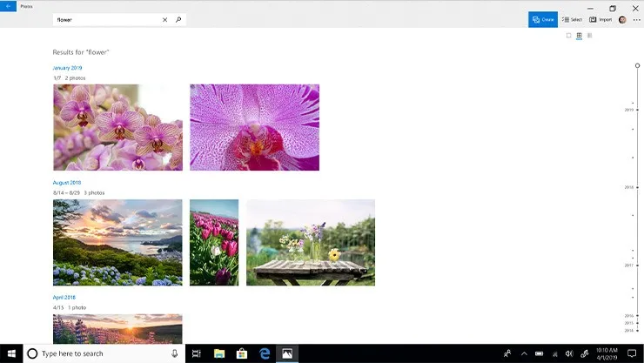The image size is (644, 363).
Task: Open the Create menu
Action: click(542, 19)
